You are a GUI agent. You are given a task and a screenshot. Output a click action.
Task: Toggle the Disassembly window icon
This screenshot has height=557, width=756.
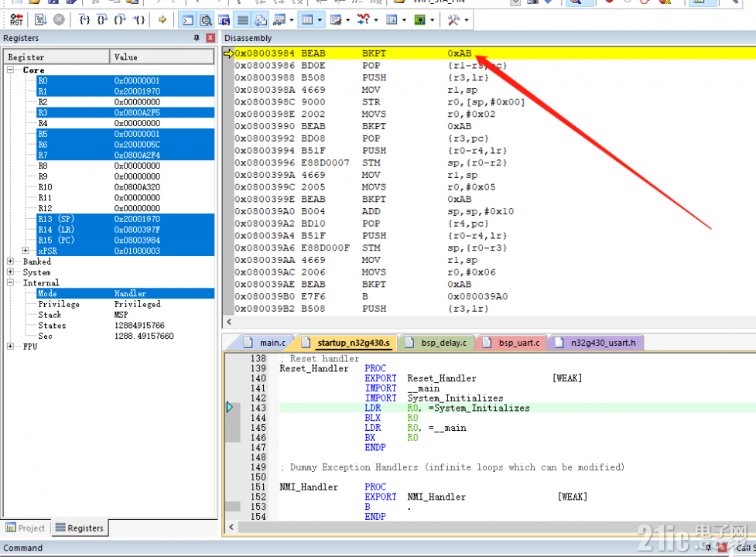[206, 20]
